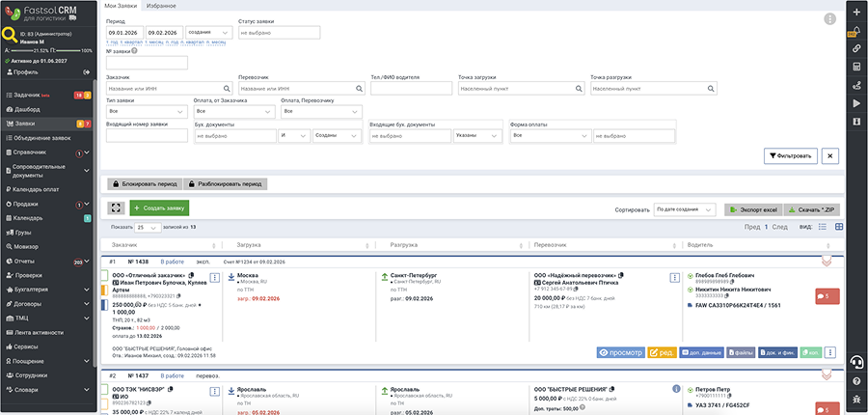
Task: Tick the green checkbox on order 1437
Action: click(103, 391)
